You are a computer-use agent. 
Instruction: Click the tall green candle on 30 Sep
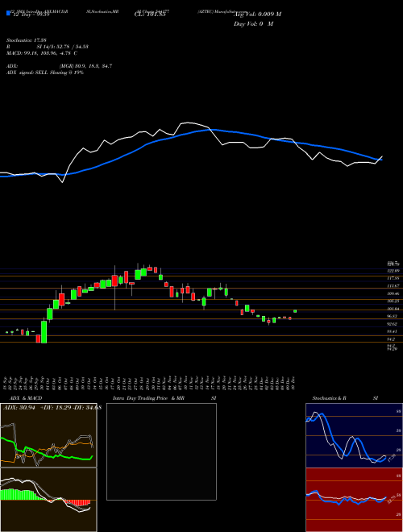point(44,332)
